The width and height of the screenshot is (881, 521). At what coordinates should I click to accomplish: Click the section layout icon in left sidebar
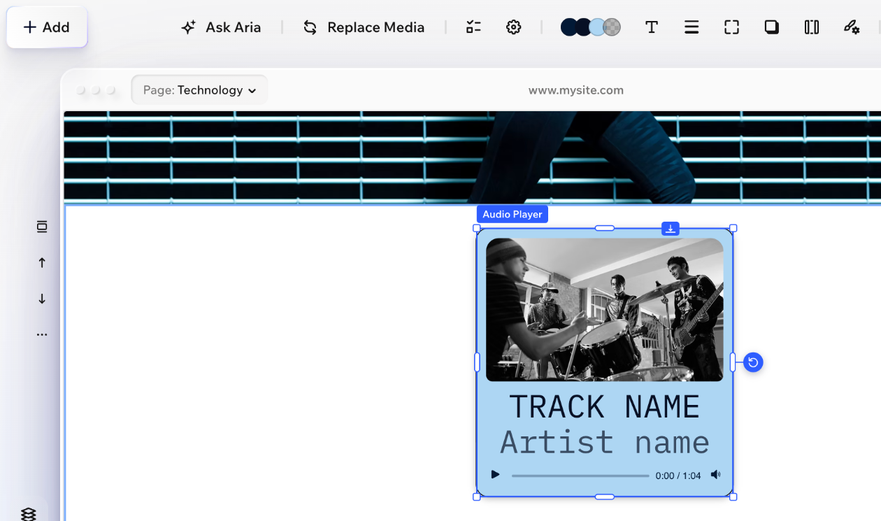click(42, 226)
